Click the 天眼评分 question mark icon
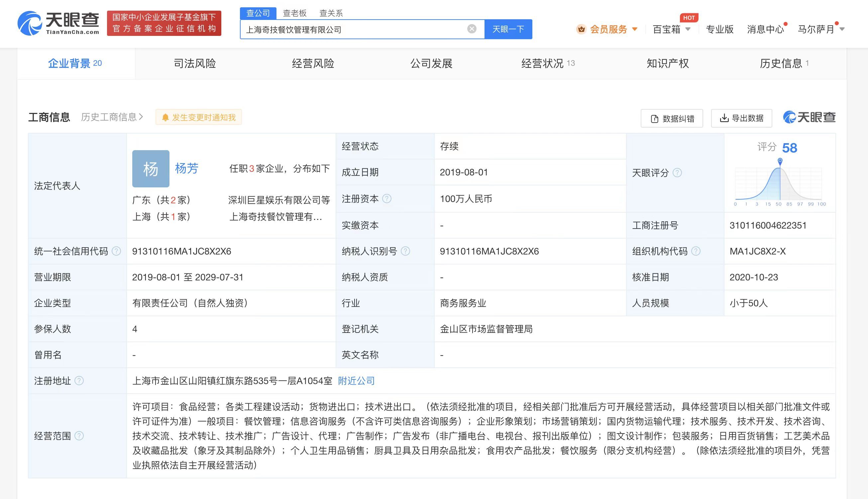The height and width of the screenshot is (499, 868). 677,173
